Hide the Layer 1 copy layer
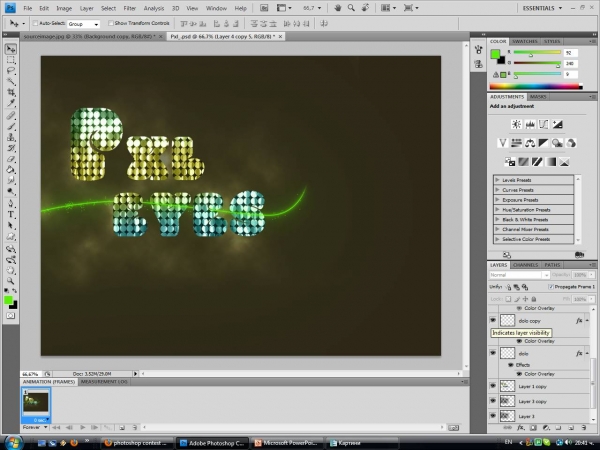Viewport: 600px width, 450px height. point(493,386)
